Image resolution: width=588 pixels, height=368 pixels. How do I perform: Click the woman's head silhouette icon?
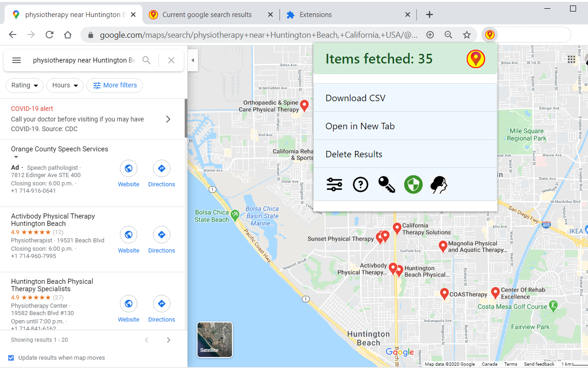(x=439, y=184)
